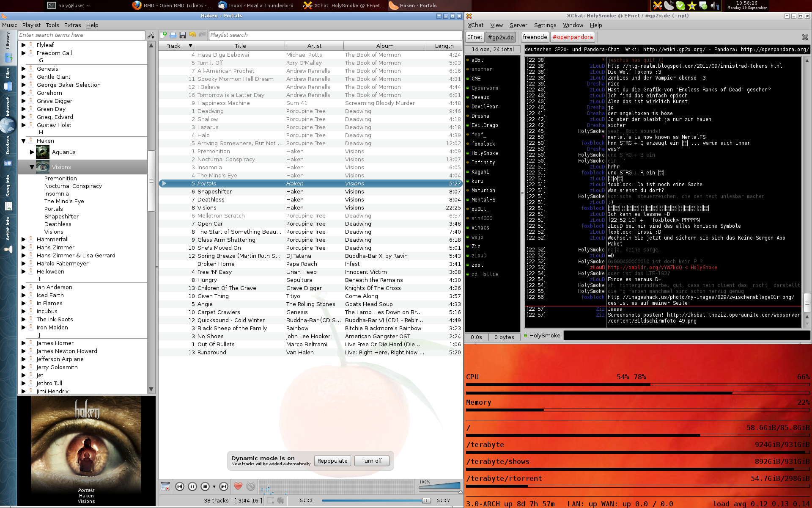812x508 pixels.
Task: Open the Extras menu
Action: [x=72, y=25]
